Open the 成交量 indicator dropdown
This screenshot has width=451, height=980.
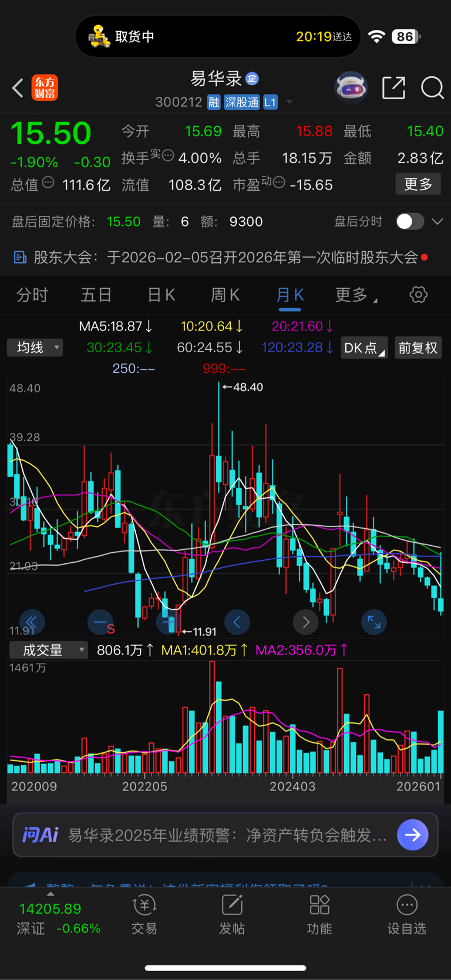pos(49,650)
